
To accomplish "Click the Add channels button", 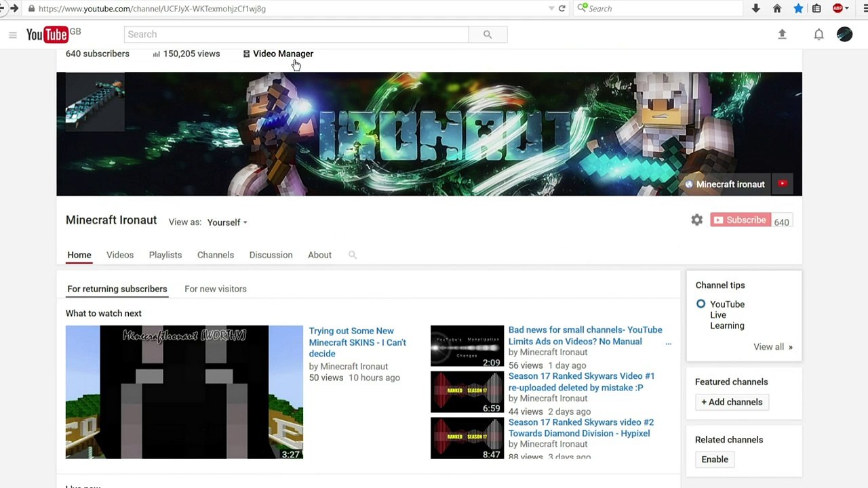I will [x=732, y=402].
